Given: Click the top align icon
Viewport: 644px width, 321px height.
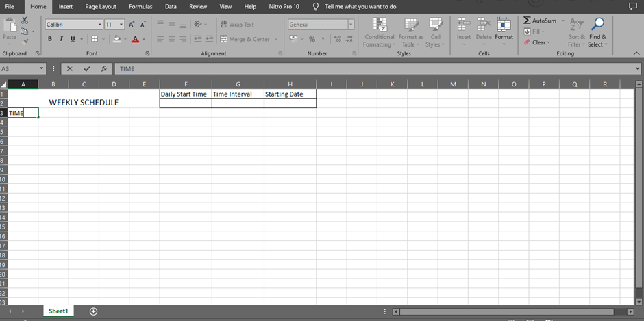Looking at the screenshot, I should coord(160,24).
